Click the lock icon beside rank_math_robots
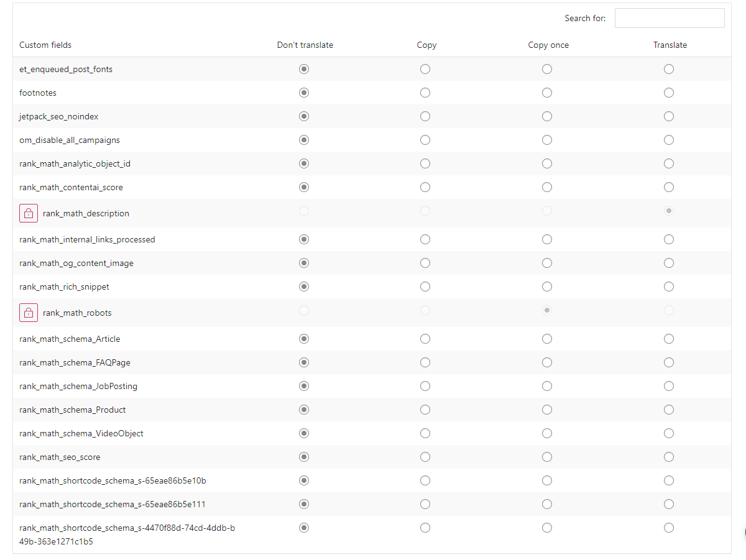Screen dimensions: 746x560 coord(29,313)
